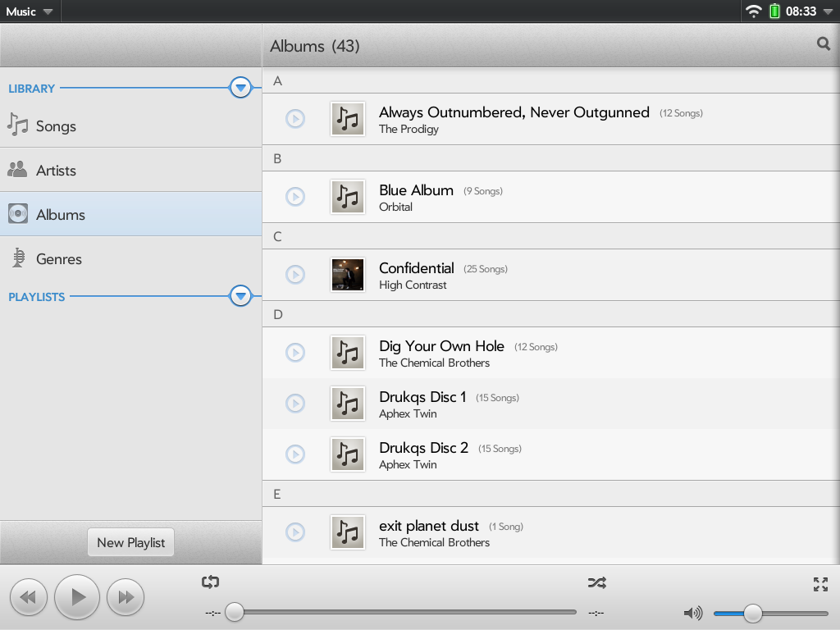Click the Orbital artist name
This screenshot has height=630, width=840.
coord(396,207)
